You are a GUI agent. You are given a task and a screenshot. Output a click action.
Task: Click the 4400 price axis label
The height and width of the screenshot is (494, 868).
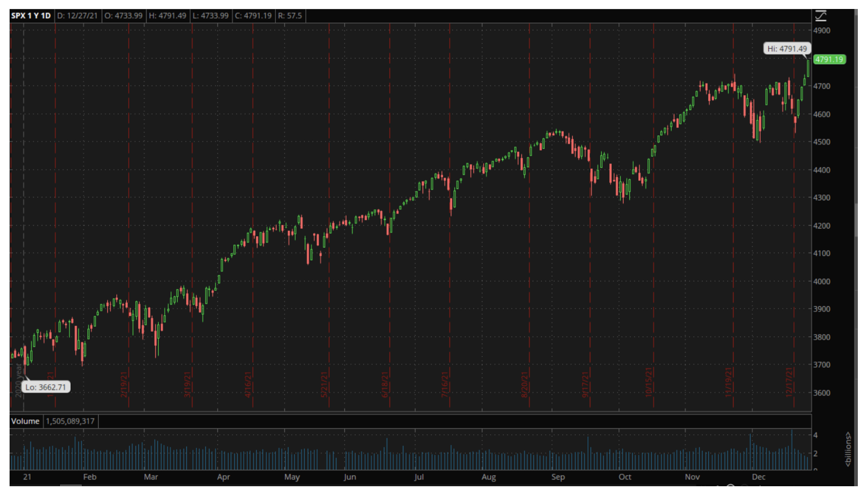click(x=823, y=170)
